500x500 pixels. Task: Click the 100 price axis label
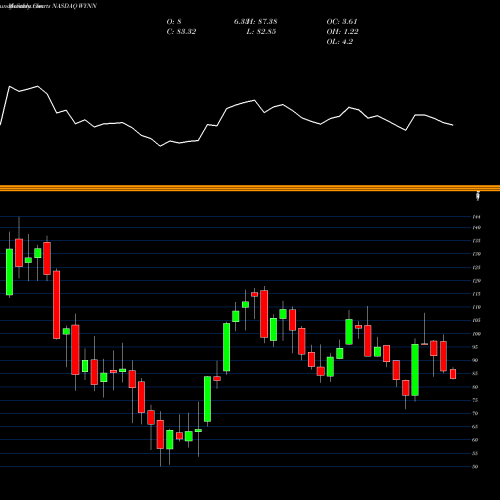click(x=477, y=334)
